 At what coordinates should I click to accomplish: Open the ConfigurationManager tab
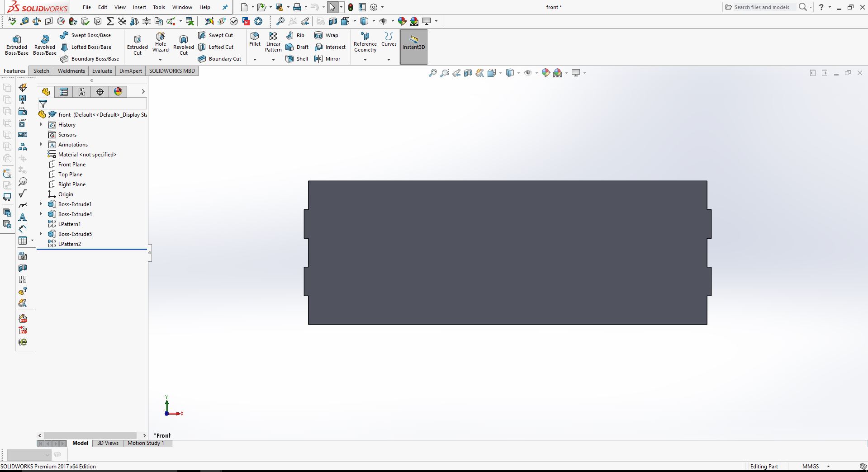pyautogui.click(x=82, y=92)
